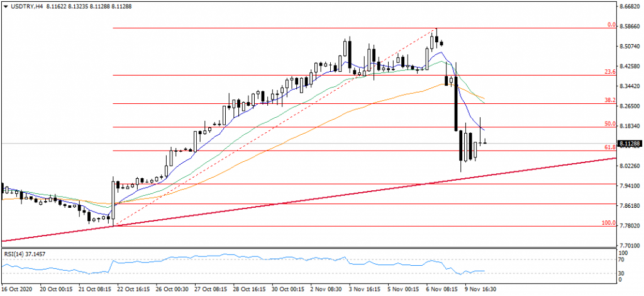Image resolution: width=644 pixels, height=296 pixels.
Task: Click the 100.0 Fibonacci level label
Action: click(608, 223)
